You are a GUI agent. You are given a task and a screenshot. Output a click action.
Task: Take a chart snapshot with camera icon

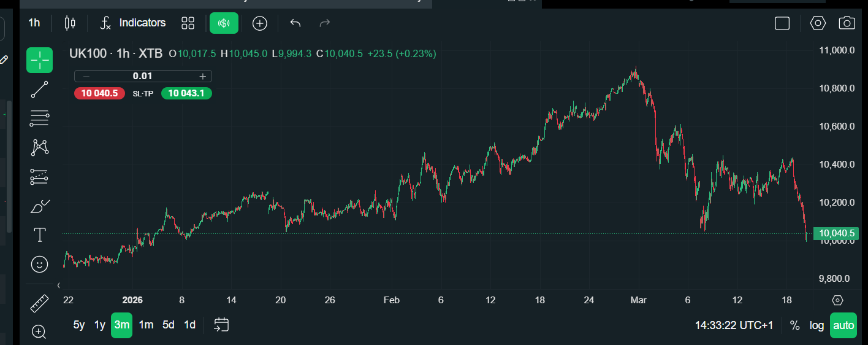(847, 23)
